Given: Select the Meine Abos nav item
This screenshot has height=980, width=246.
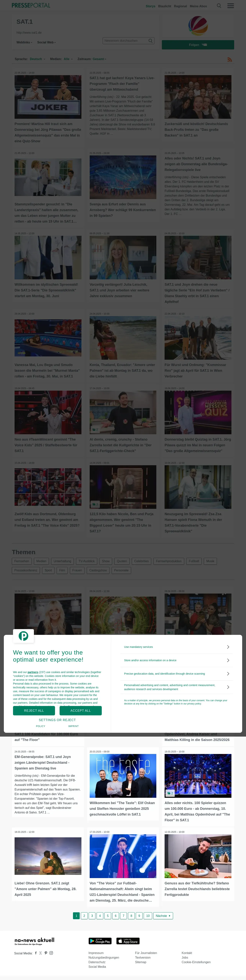Looking at the screenshot, I should click(198, 6).
